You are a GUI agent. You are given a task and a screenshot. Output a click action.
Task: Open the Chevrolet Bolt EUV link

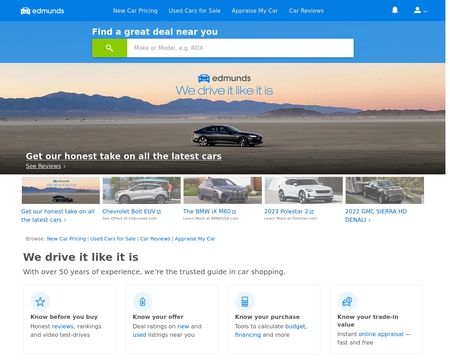(x=132, y=211)
